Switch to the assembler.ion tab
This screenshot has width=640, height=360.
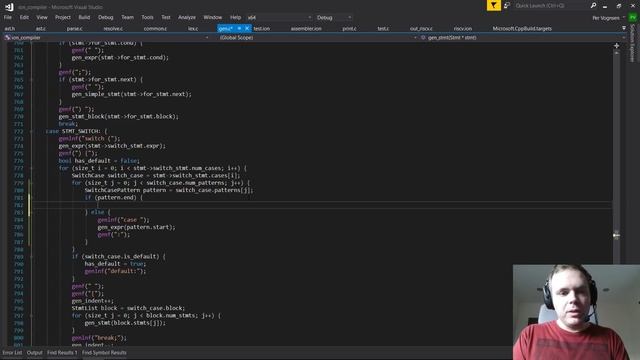coord(306,29)
